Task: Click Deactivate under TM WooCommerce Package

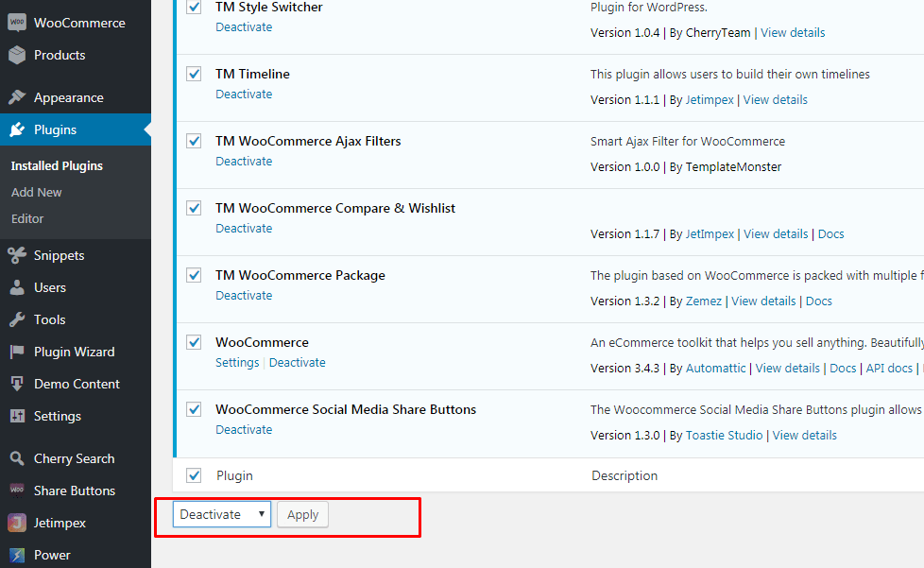Action: coord(244,295)
